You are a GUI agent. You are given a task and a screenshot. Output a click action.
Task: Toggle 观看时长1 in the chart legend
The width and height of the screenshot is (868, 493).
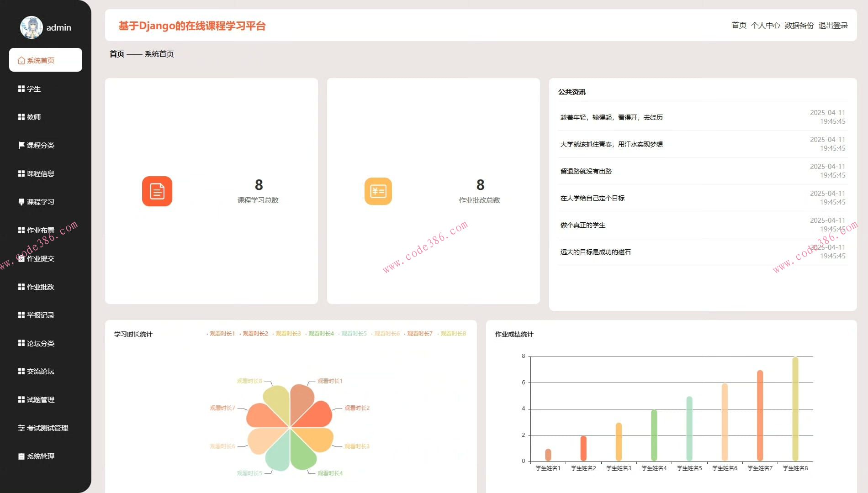pos(221,334)
